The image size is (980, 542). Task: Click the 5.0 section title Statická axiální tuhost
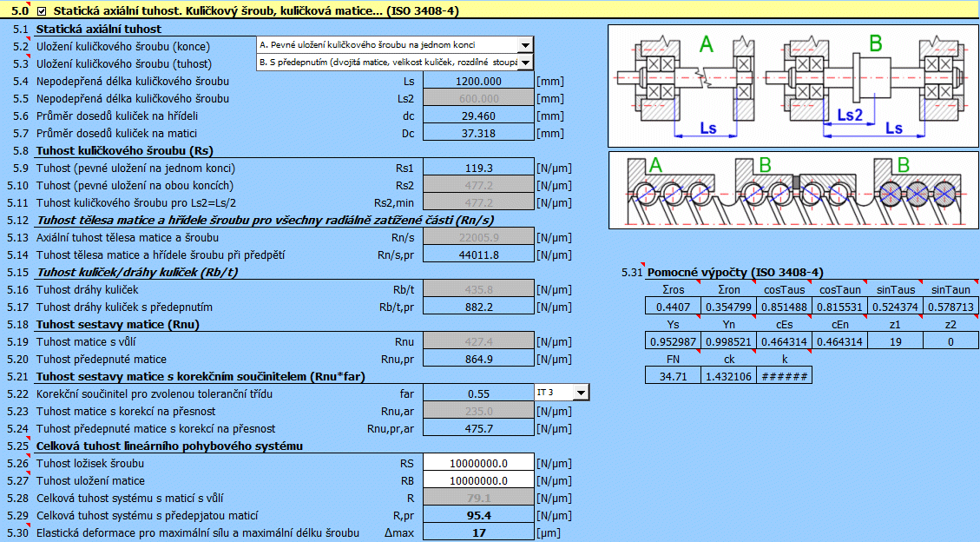tap(256, 11)
